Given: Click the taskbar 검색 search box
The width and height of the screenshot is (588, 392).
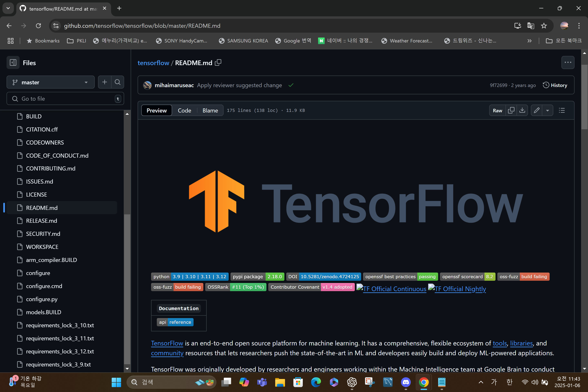Looking at the screenshot, I should pyautogui.click(x=171, y=382).
